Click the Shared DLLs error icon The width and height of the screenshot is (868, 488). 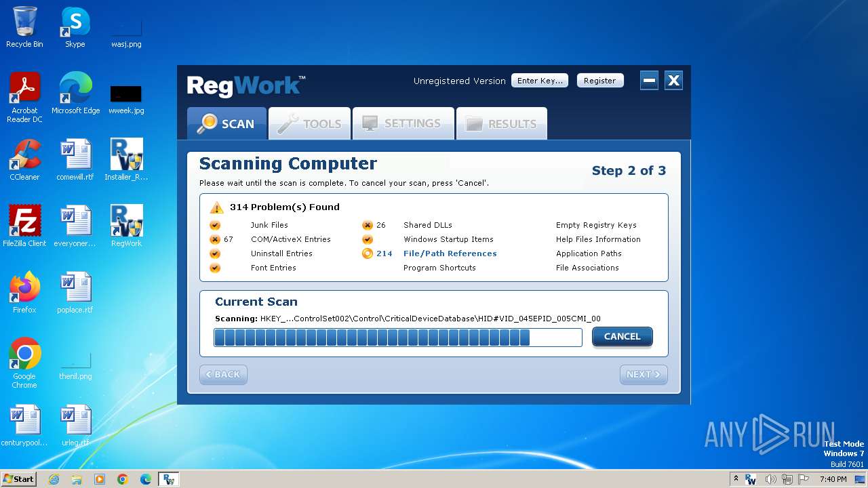click(368, 225)
